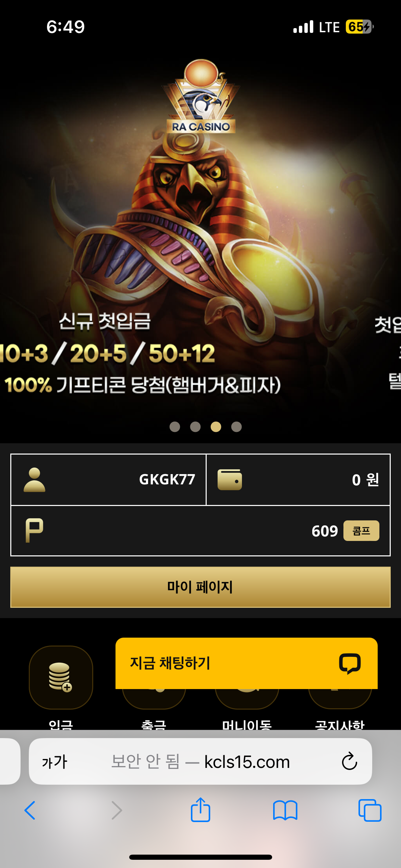Go back with Safari back arrow
Viewport: 401px width, 868px height.
30,810
